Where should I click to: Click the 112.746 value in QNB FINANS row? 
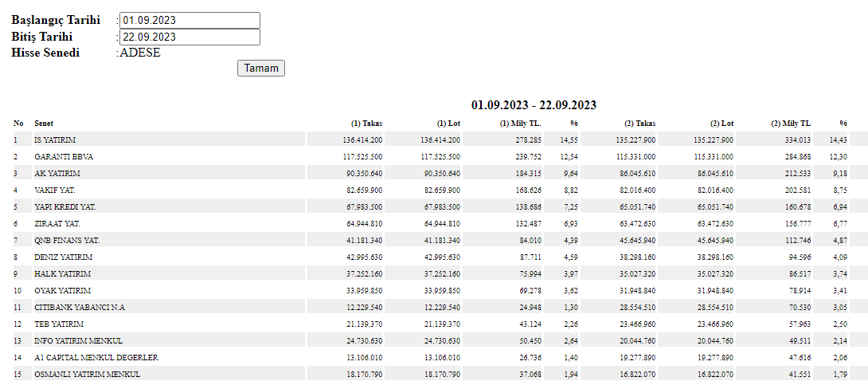(799, 241)
